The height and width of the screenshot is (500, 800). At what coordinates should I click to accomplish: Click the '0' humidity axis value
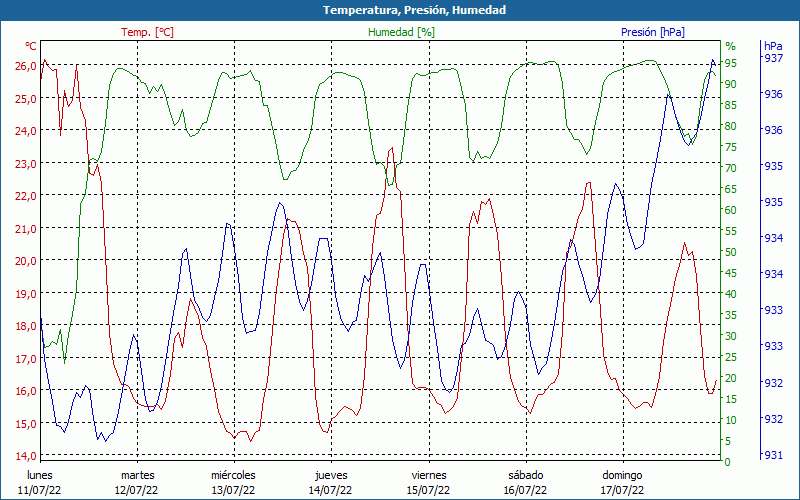point(728,462)
